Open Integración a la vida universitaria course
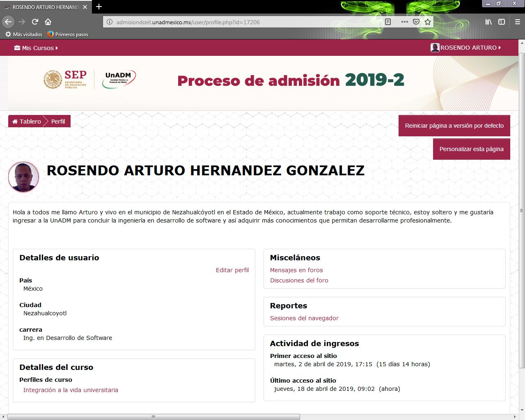525x420 pixels. [71, 390]
